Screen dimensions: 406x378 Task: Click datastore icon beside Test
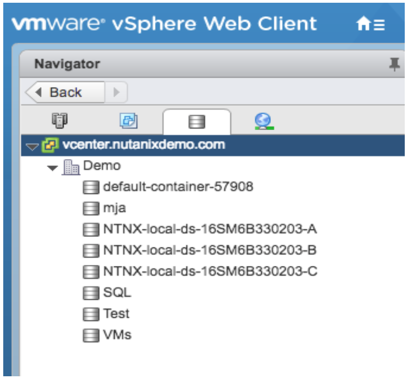91,314
